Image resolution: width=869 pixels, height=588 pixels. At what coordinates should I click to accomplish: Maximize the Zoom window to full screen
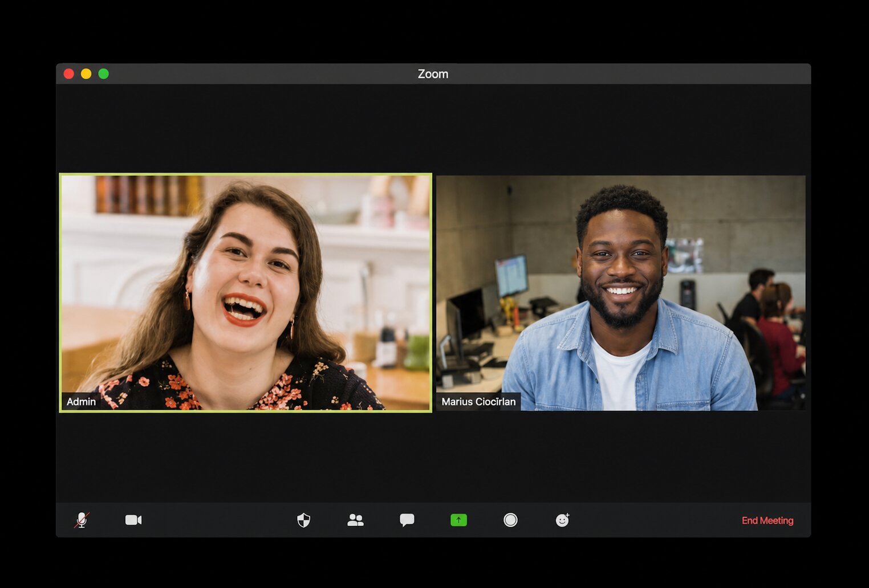[x=103, y=73]
